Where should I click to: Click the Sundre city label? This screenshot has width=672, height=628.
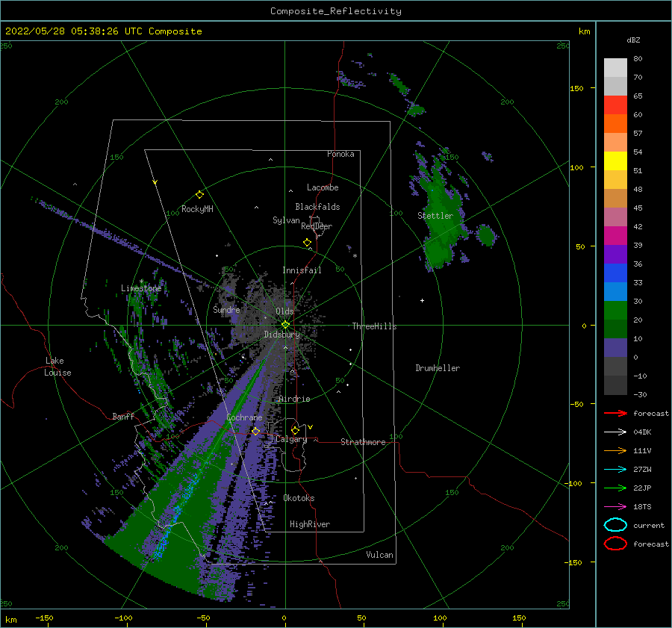pyautogui.click(x=226, y=309)
